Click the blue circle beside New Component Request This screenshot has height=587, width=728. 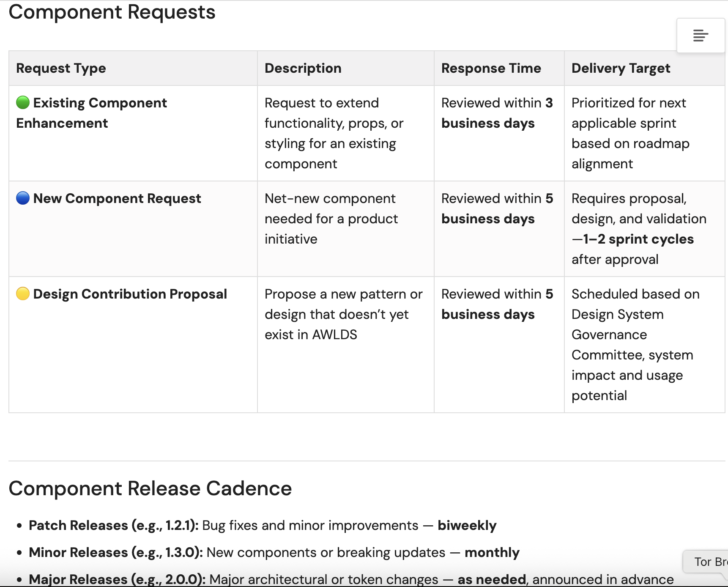pyautogui.click(x=23, y=198)
